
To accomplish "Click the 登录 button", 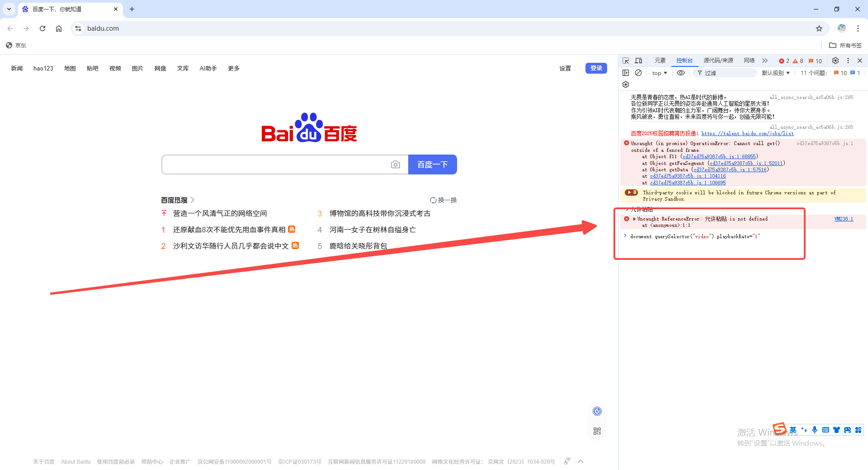I will point(596,68).
